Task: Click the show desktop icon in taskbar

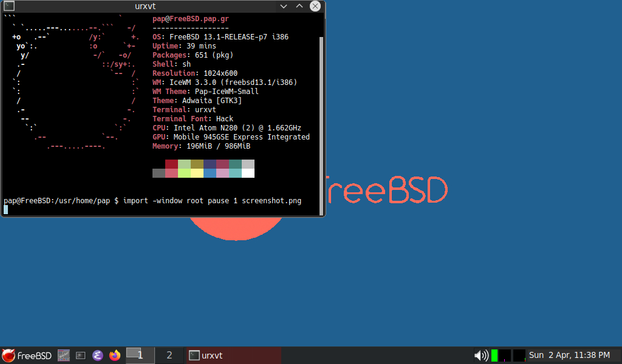Action: (64, 356)
